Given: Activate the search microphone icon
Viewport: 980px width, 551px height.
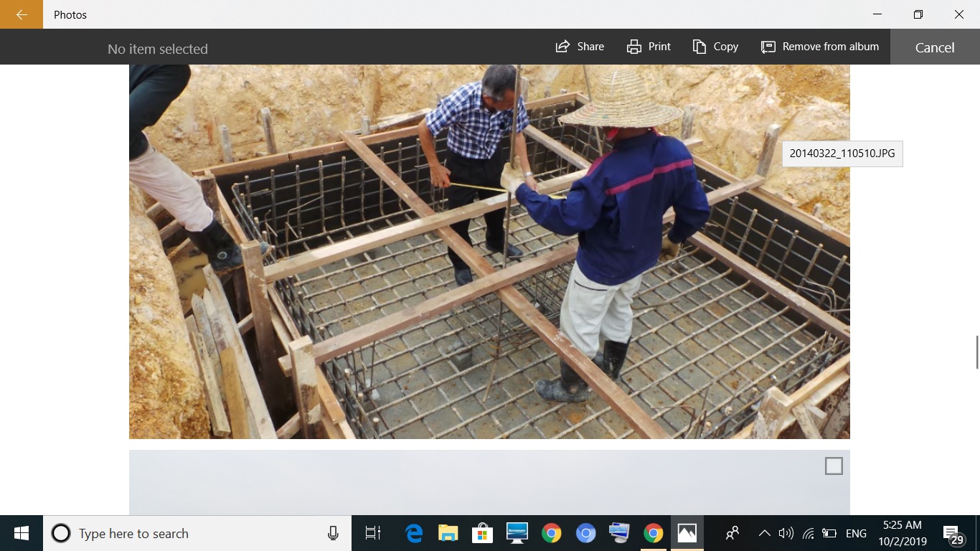Looking at the screenshot, I should click(x=333, y=533).
